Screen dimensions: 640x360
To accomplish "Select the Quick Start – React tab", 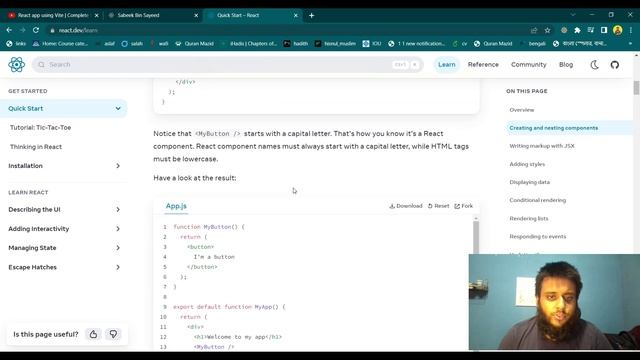I will point(252,15).
